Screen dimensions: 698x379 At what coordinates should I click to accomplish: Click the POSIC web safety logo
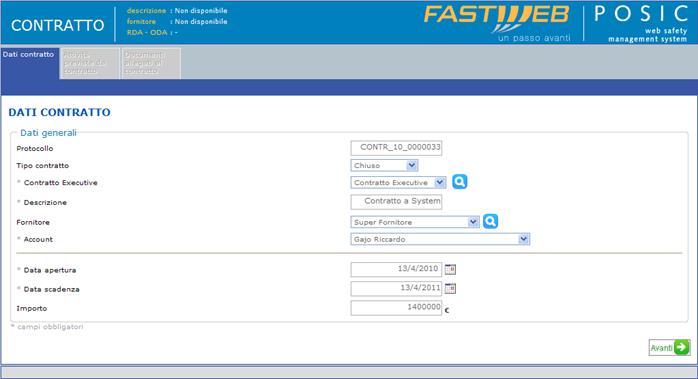click(641, 23)
